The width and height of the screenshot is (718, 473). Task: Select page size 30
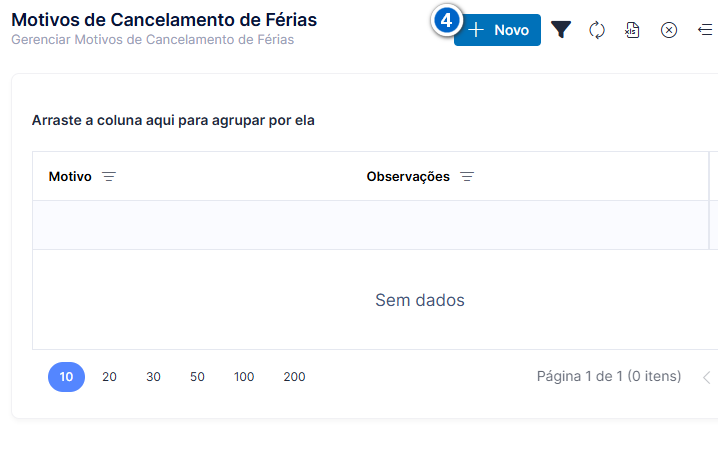pos(153,377)
